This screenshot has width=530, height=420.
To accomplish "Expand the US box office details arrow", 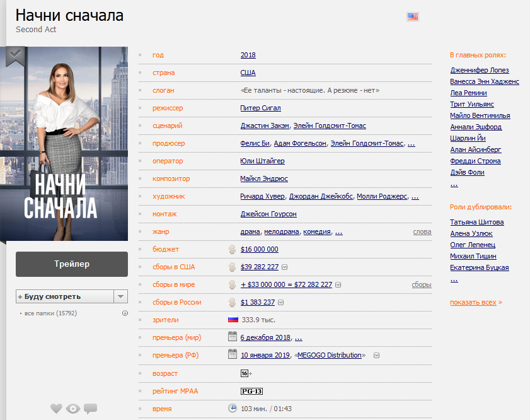I will point(285,267).
